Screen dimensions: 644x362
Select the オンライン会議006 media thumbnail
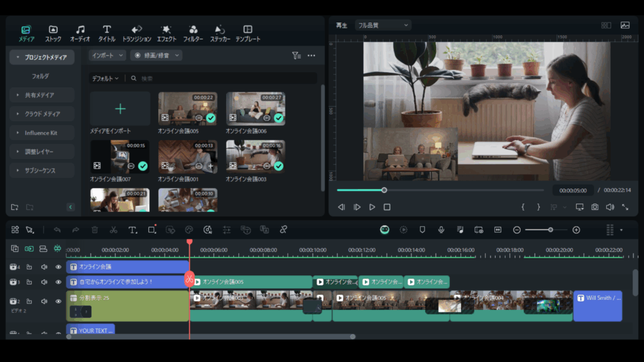(255, 109)
